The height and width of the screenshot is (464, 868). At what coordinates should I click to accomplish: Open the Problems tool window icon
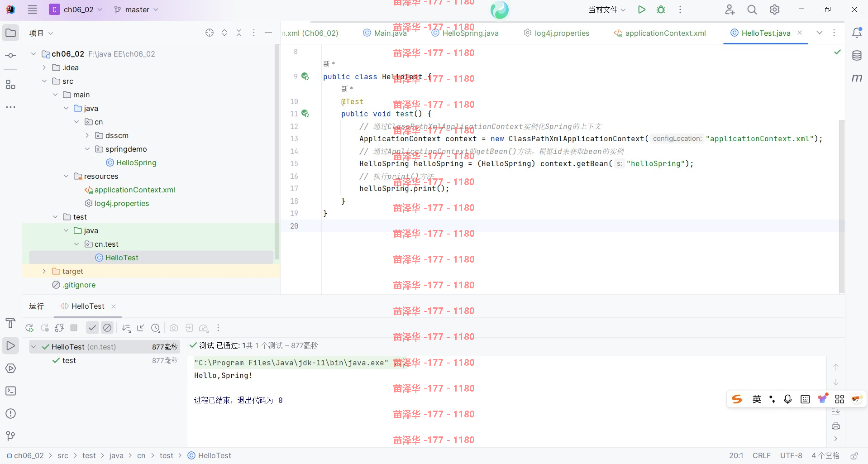tap(10, 414)
